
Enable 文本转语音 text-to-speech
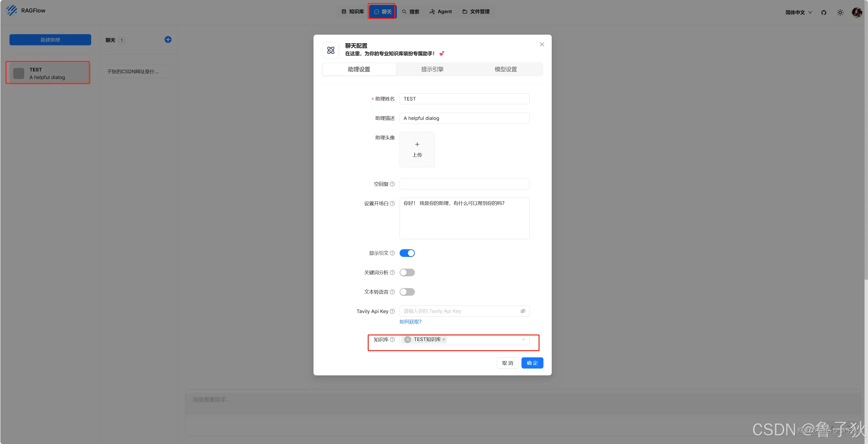(x=407, y=292)
